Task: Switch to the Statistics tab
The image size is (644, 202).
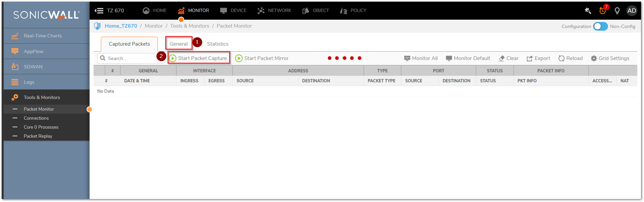Action: pos(218,44)
